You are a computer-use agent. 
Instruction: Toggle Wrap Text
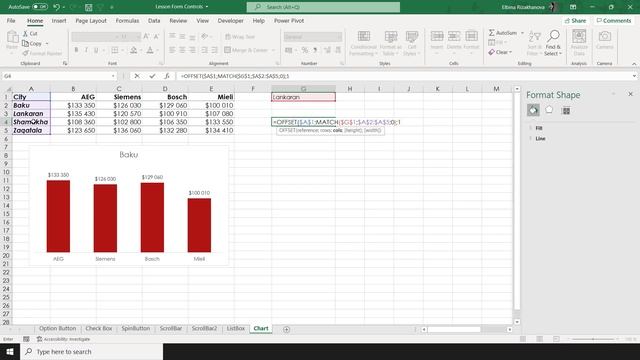(240, 37)
